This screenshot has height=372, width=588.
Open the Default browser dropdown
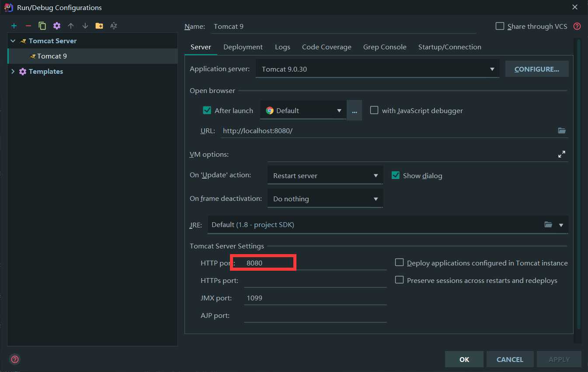coord(303,110)
